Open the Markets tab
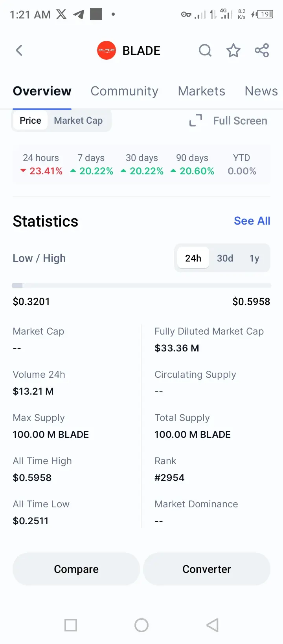The image size is (283, 644). [x=201, y=91]
